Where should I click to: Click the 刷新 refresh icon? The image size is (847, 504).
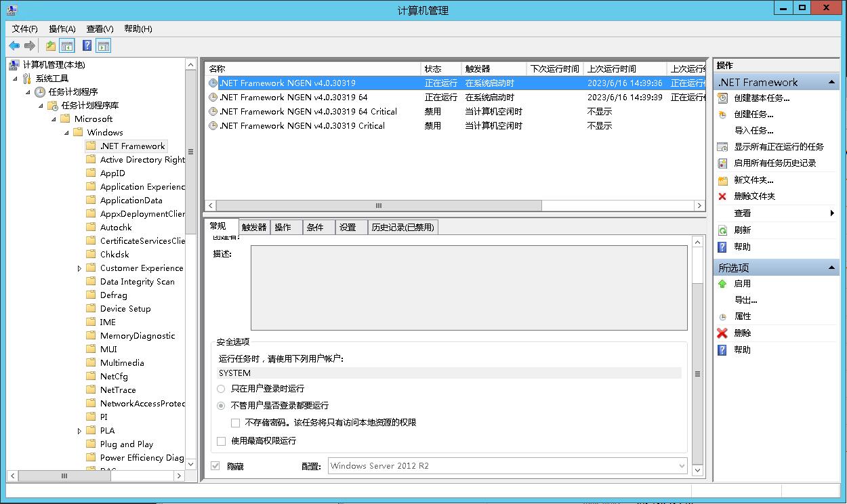[x=722, y=230]
